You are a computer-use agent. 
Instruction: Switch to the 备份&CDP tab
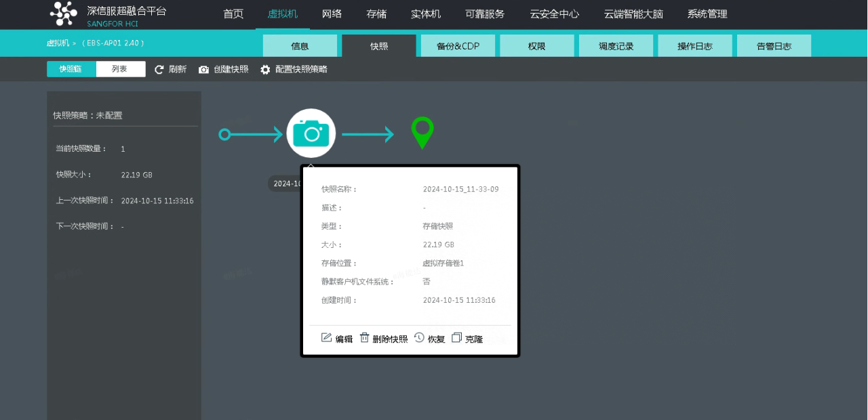(x=458, y=45)
